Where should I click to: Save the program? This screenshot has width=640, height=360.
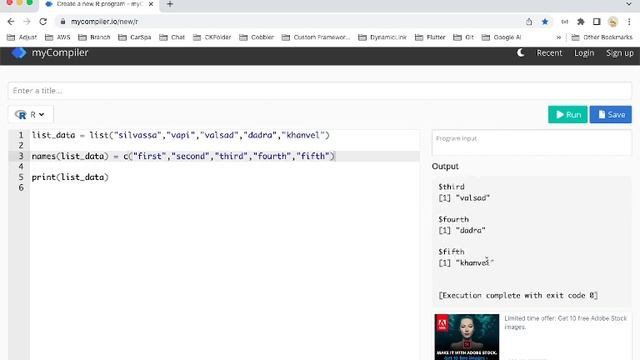[x=611, y=115]
